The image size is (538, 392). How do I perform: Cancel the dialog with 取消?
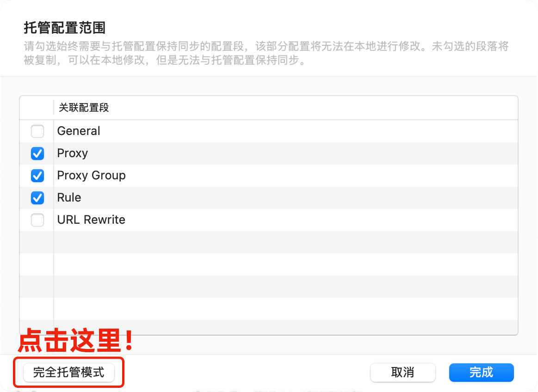402,372
